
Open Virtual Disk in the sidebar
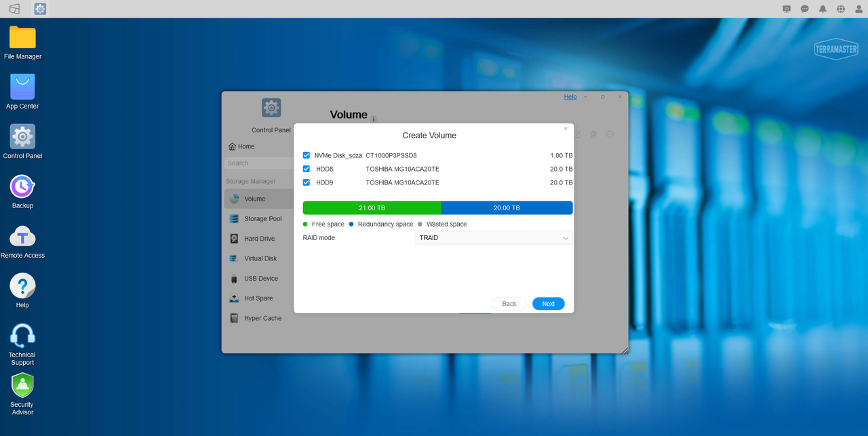pos(259,258)
